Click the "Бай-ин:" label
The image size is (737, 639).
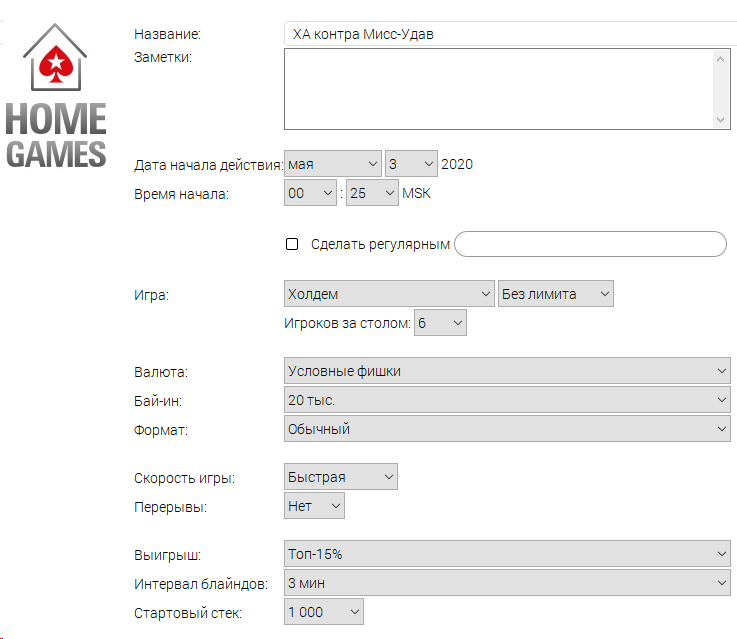click(x=158, y=401)
